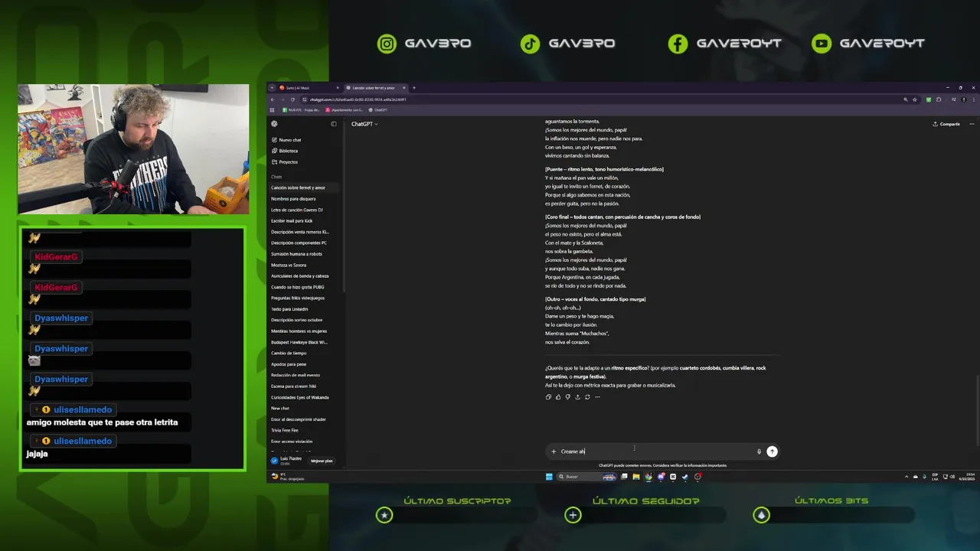Open the ChatGPT bookmark in bookmarks bar

pyautogui.click(x=378, y=110)
